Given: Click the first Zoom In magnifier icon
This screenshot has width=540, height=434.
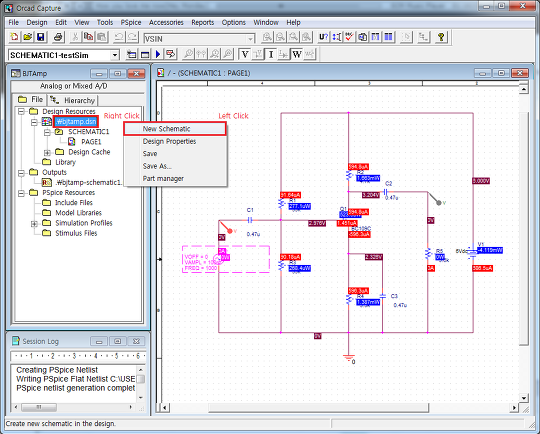Looking at the screenshot, I should [x=267, y=37].
